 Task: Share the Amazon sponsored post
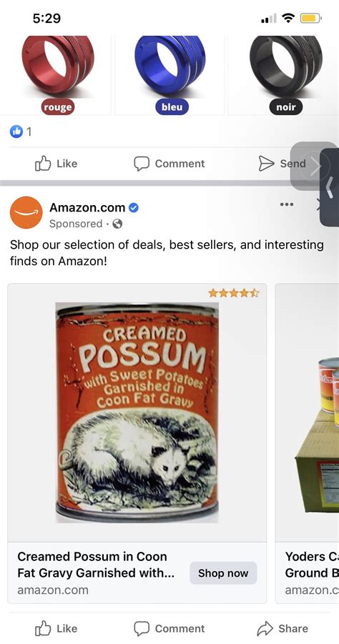(282, 628)
